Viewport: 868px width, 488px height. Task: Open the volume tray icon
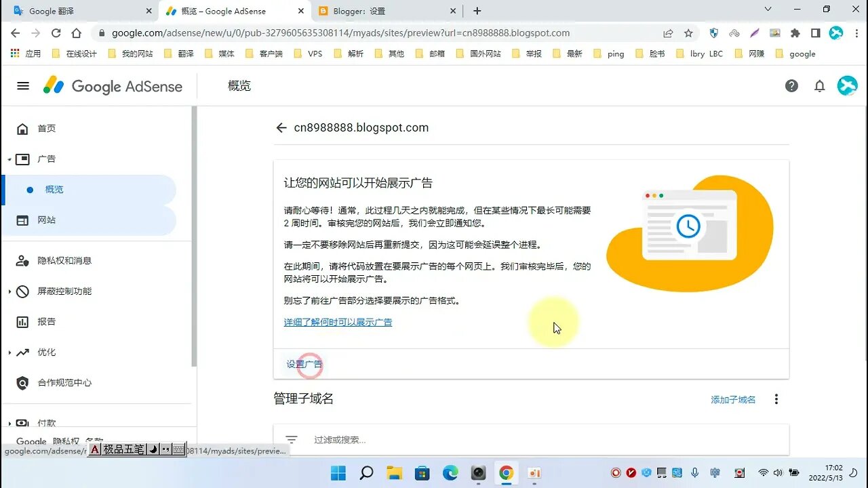[776, 472]
